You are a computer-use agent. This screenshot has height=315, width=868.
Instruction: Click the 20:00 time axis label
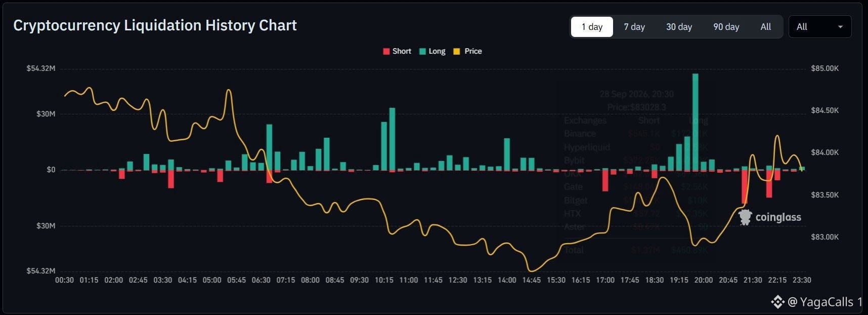(x=703, y=280)
